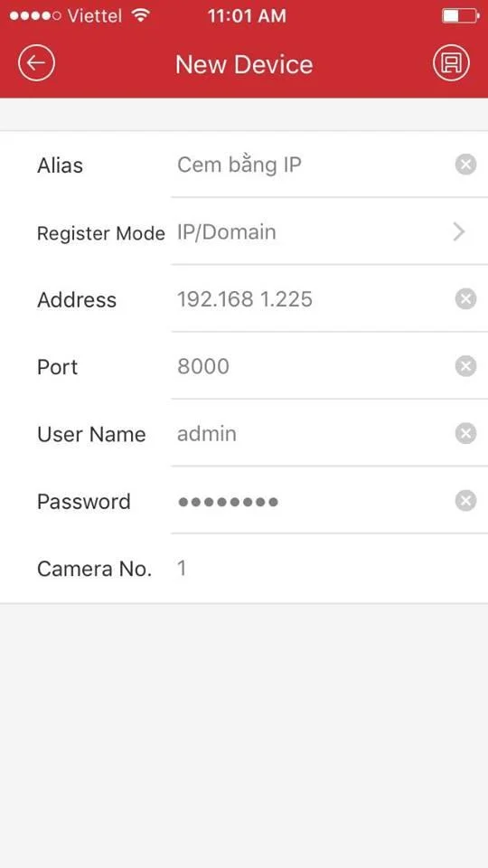Viewport: 488px width, 868px height.
Task: Tap the Register Mode label
Action: click(100, 233)
